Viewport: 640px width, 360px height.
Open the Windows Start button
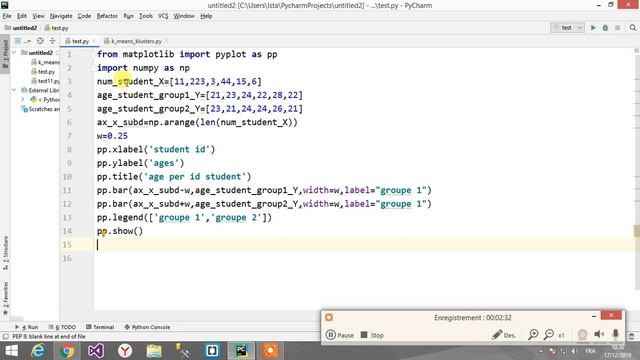[x=11, y=351]
